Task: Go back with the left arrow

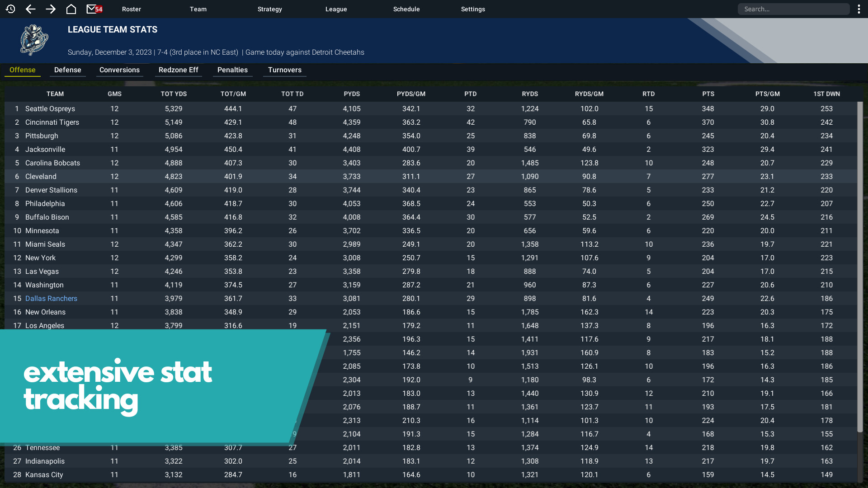Action: point(30,9)
